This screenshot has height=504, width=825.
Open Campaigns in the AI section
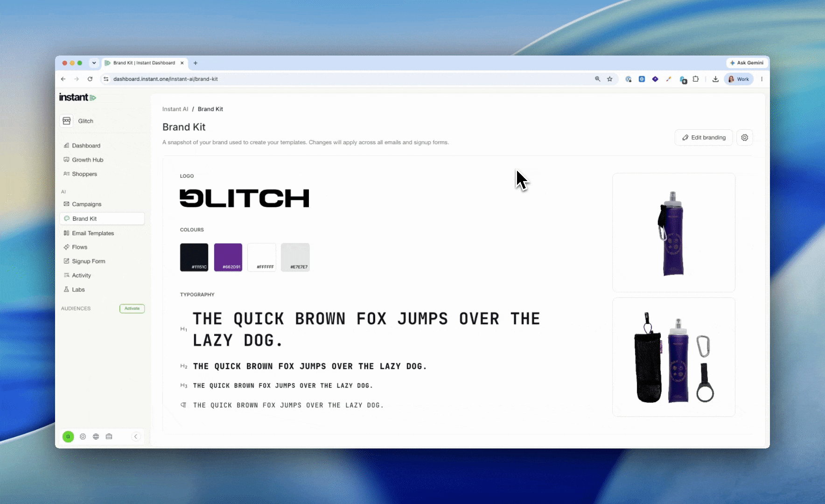[83, 204]
